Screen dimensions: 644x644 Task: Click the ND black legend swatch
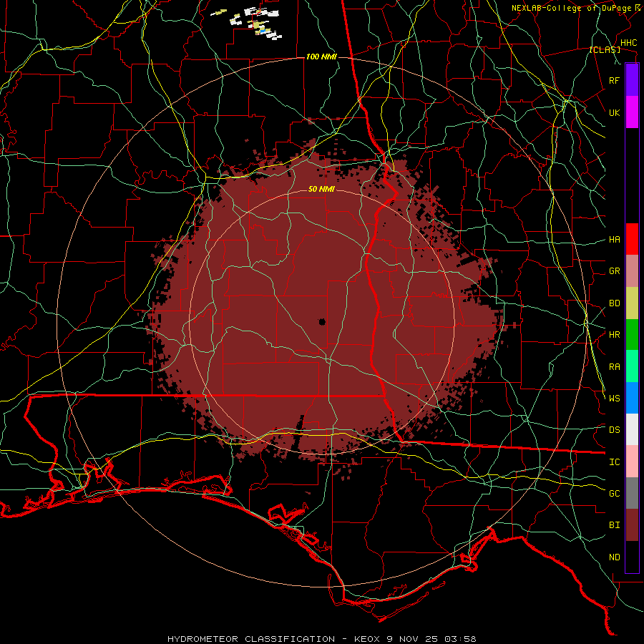pos(632,557)
